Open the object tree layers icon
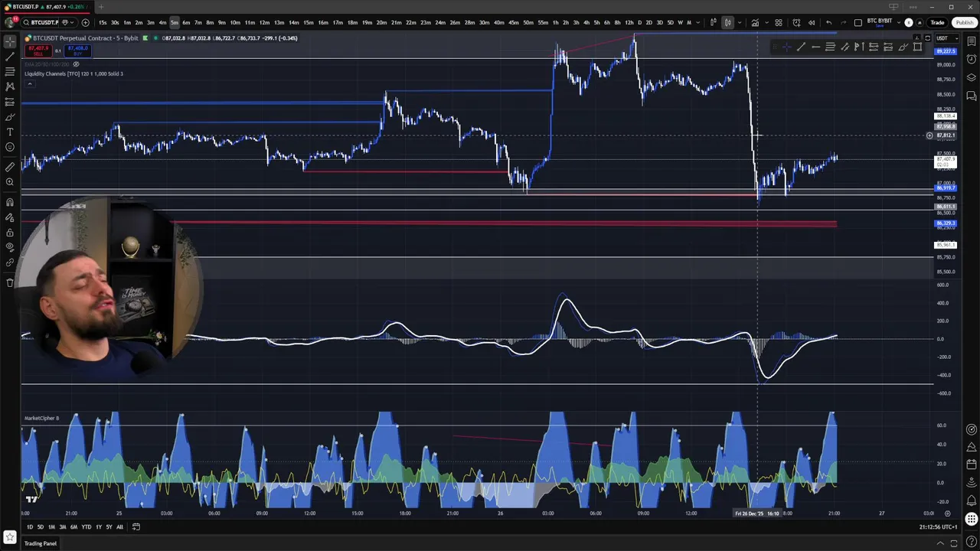This screenshot has width=980, height=551. 972,77
